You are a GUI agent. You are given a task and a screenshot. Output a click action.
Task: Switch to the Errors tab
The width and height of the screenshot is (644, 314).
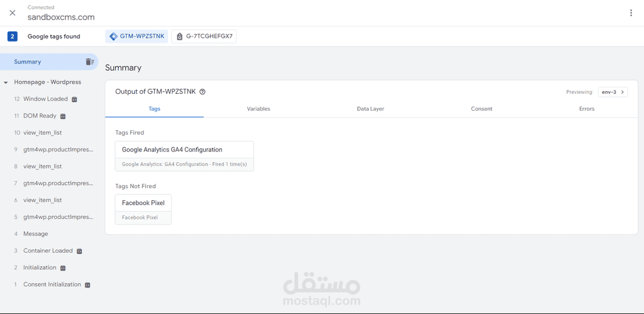[x=587, y=109]
